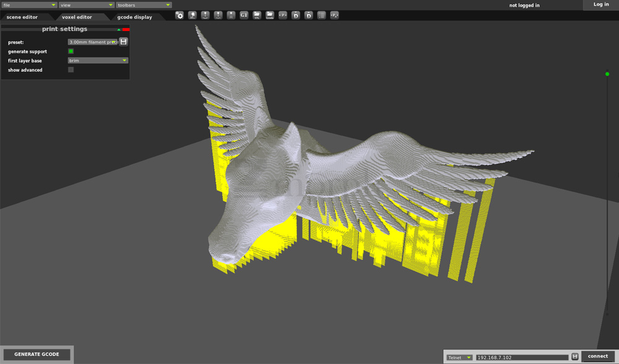Click the IP address input field
This screenshot has height=364, width=619.
(522, 357)
